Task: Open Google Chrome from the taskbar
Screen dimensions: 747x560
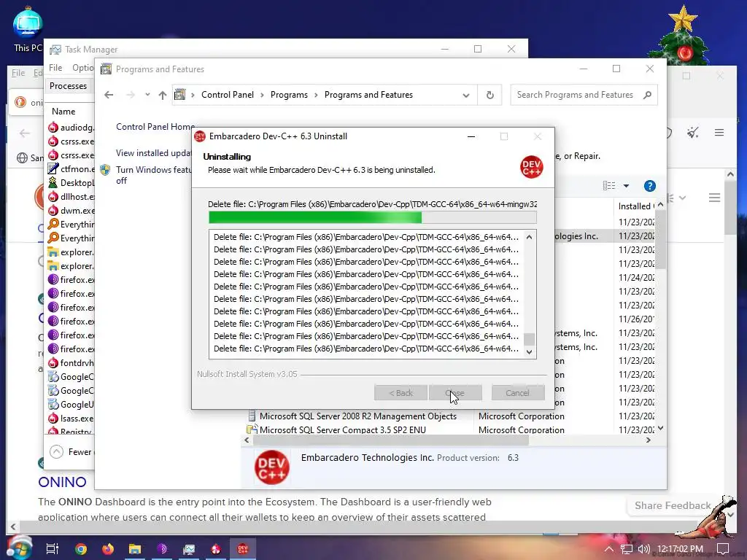Action: point(81,549)
